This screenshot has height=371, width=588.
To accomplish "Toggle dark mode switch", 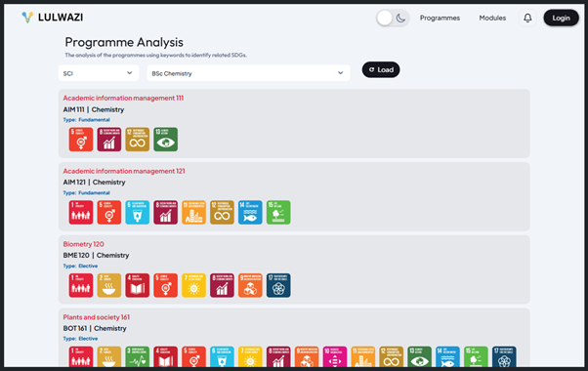I will click(x=393, y=18).
